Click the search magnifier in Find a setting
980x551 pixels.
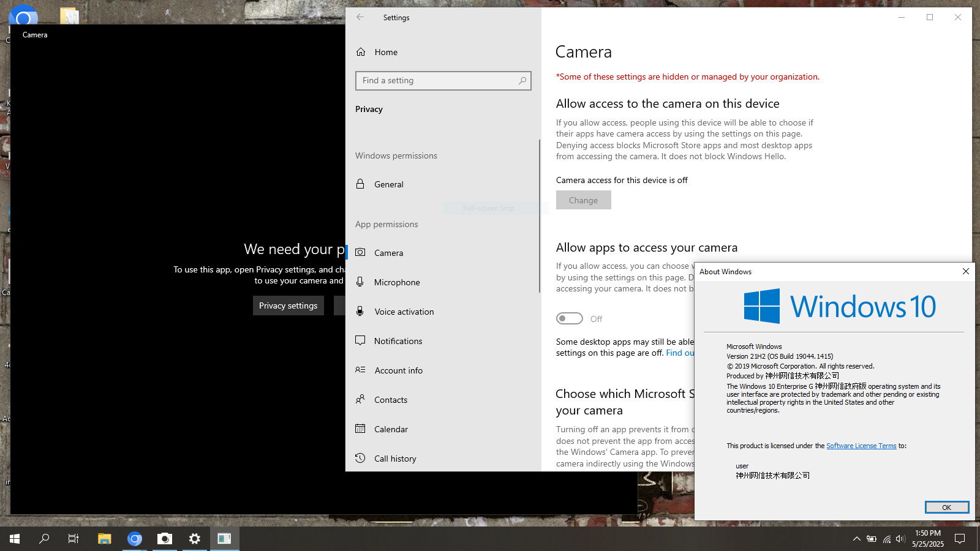(x=522, y=81)
